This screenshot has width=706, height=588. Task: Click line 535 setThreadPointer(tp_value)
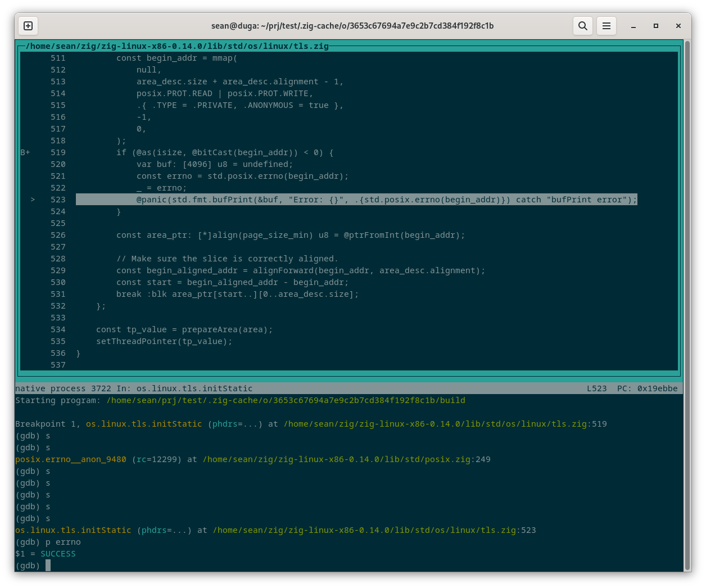[x=164, y=341]
